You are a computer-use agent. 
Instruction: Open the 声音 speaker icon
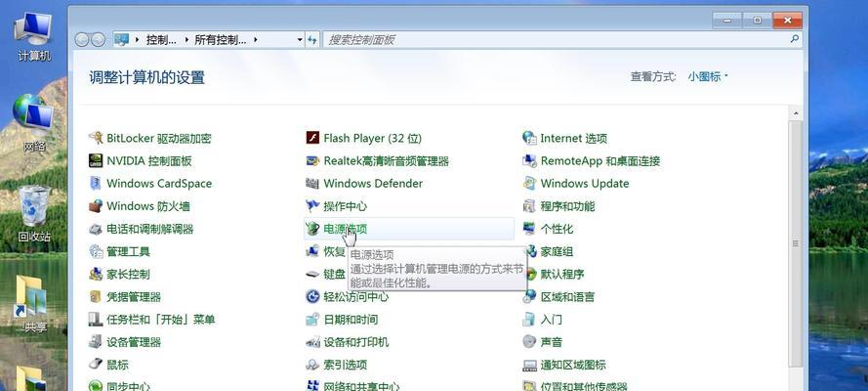coord(530,342)
